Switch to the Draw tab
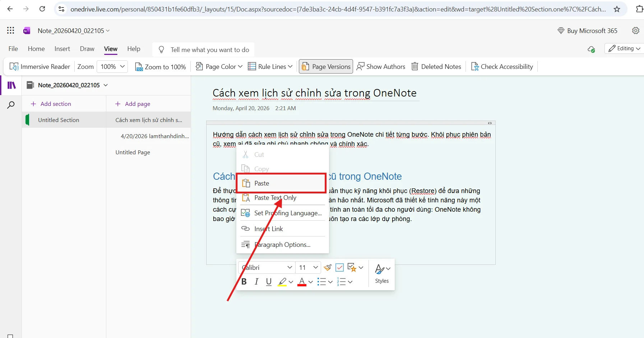The height and width of the screenshot is (338, 644). coord(87,49)
